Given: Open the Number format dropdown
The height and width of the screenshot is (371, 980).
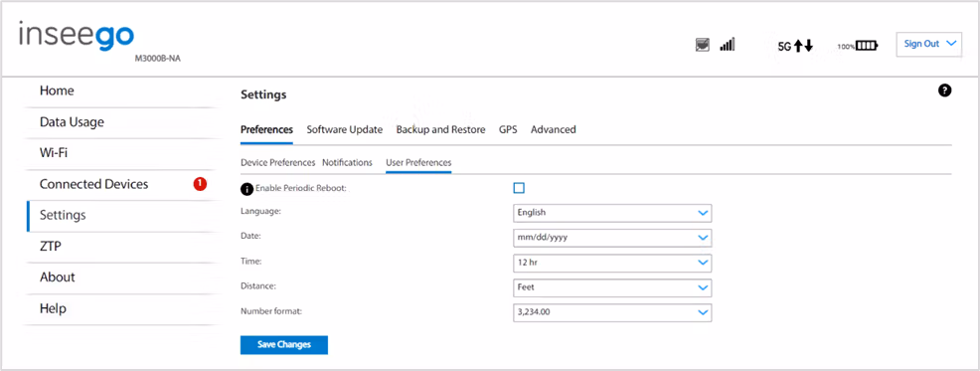Looking at the screenshot, I should [x=612, y=313].
